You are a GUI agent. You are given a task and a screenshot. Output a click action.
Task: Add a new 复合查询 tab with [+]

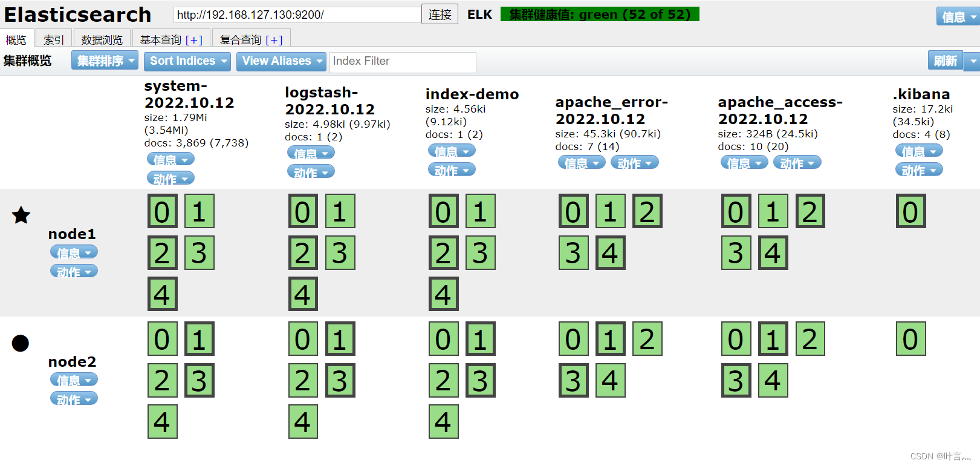(274, 40)
